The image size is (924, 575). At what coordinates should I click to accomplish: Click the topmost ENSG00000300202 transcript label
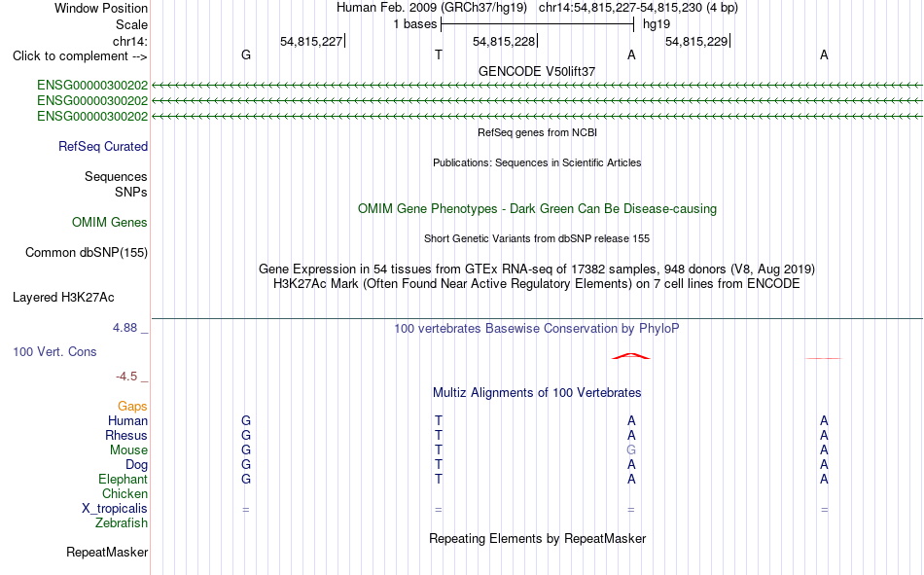tap(92, 85)
